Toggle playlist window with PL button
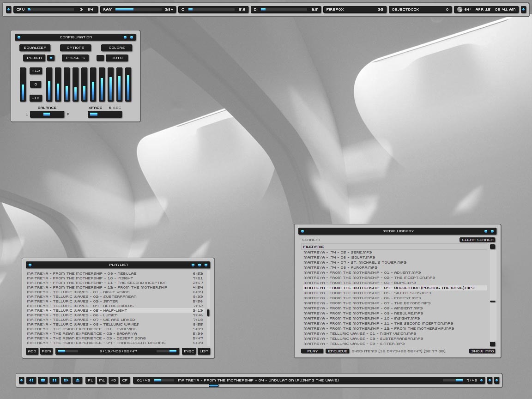The image size is (532, 399). (91, 380)
